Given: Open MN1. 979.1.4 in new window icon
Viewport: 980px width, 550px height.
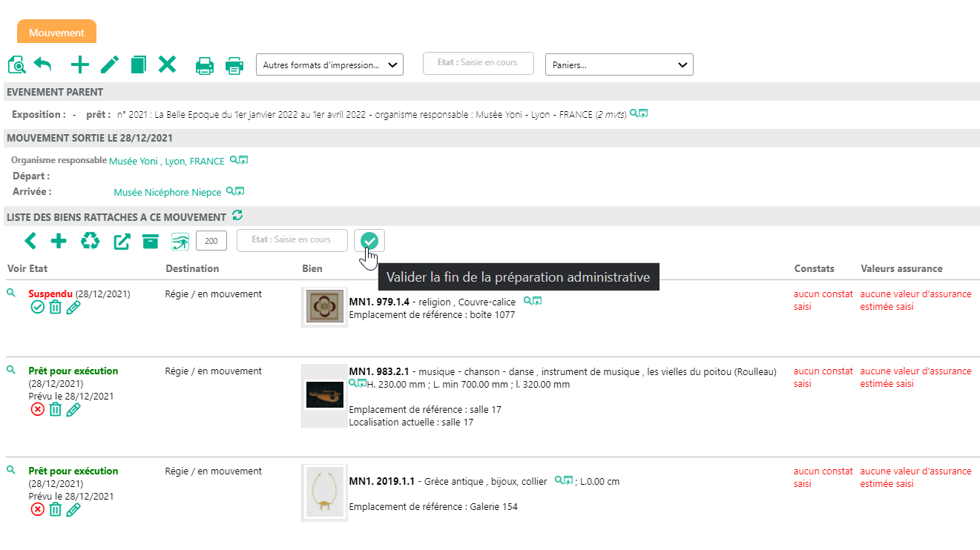Looking at the screenshot, I should (537, 300).
